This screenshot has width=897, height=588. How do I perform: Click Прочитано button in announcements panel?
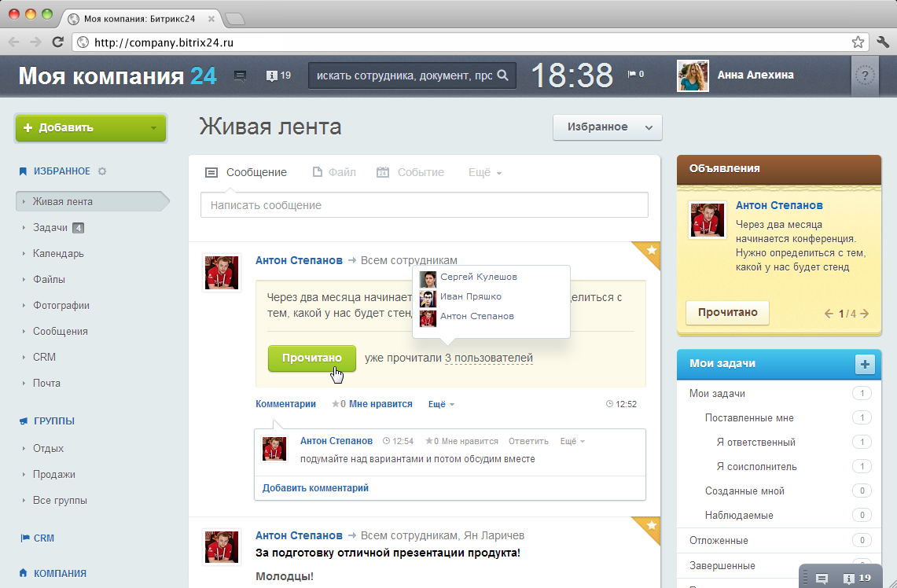click(728, 313)
